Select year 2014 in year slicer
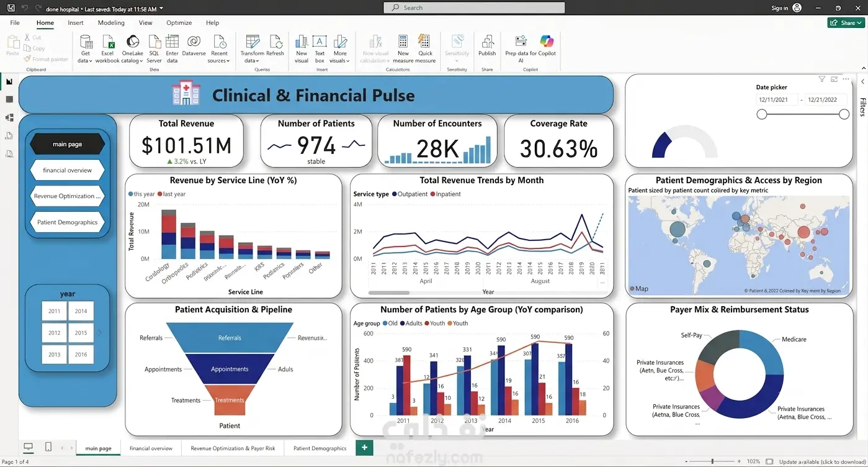The image size is (868, 467). point(81,311)
